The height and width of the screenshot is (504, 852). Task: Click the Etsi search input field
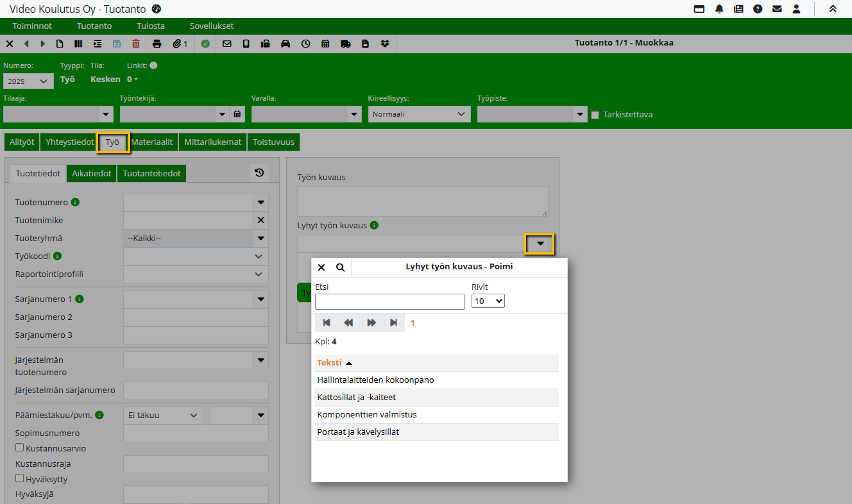389,301
